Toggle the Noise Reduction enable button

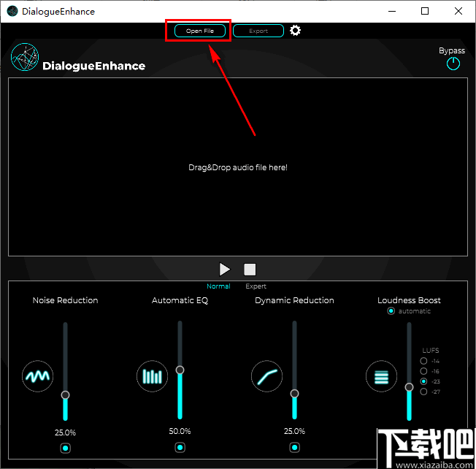65,448
